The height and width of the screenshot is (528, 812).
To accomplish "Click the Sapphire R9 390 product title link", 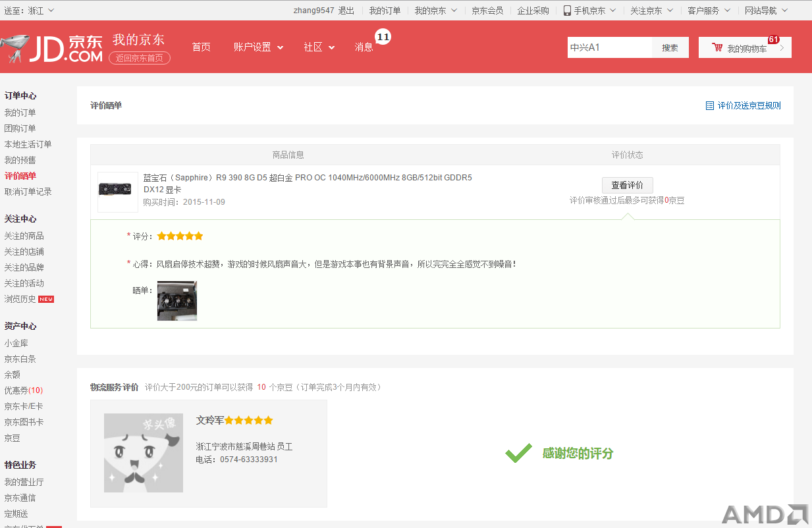I will click(308, 183).
